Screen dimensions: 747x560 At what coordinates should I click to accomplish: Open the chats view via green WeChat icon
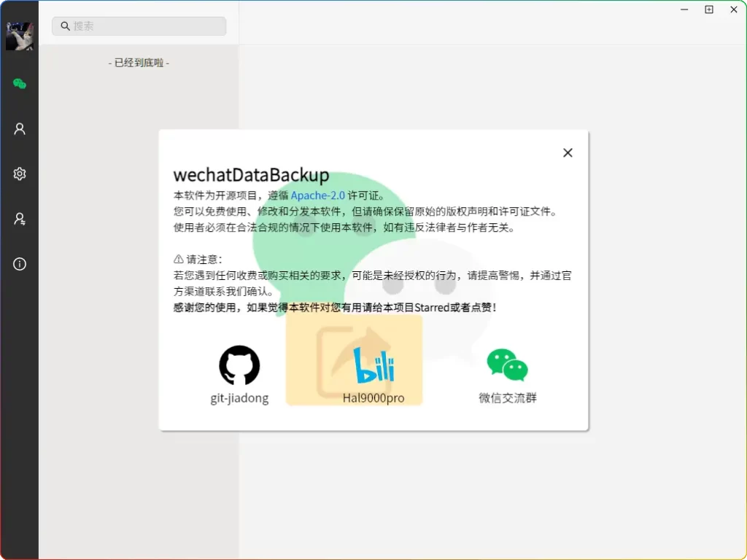[x=20, y=84]
